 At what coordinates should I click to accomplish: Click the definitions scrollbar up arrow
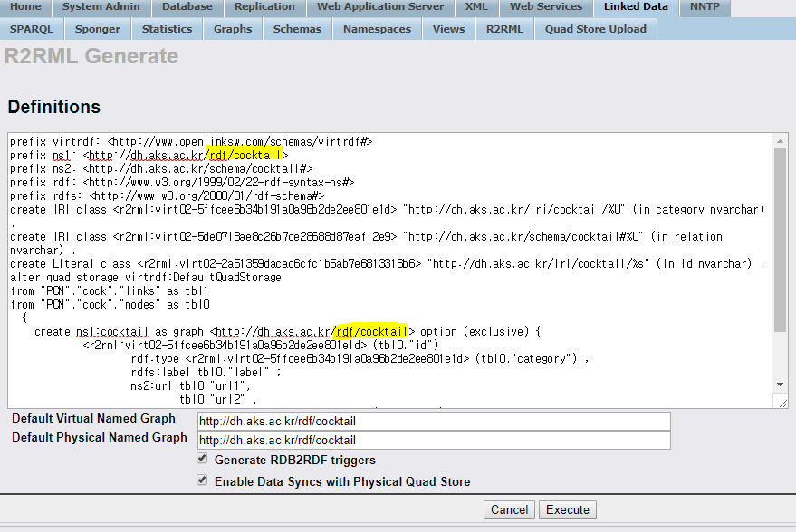(781, 142)
